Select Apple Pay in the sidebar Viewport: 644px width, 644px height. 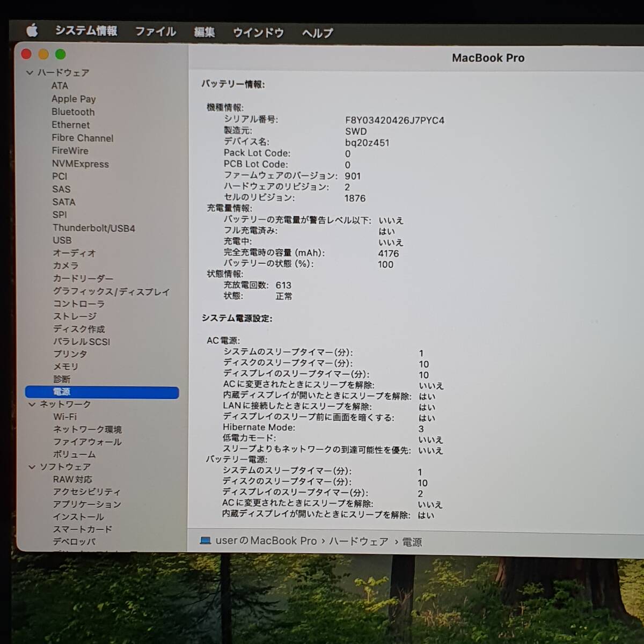[74, 99]
